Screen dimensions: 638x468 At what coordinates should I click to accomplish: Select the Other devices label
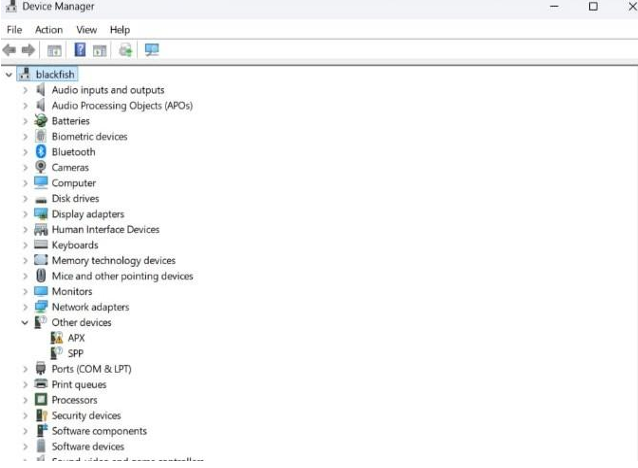[x=81, y=322]
